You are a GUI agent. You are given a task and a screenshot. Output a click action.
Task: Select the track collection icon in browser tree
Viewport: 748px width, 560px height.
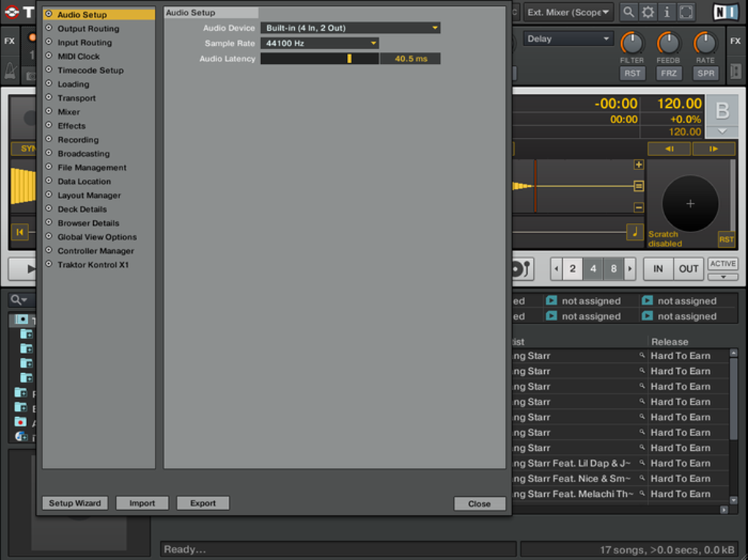[x=21, y=319]
